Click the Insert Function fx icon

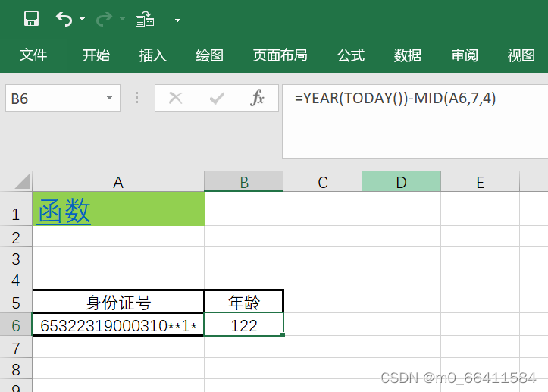(x=257, y=98)
